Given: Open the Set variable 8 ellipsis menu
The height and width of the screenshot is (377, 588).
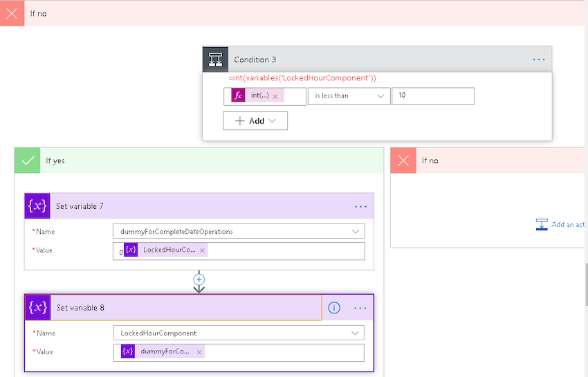Looking at the screenshot, I should (360, 308).
